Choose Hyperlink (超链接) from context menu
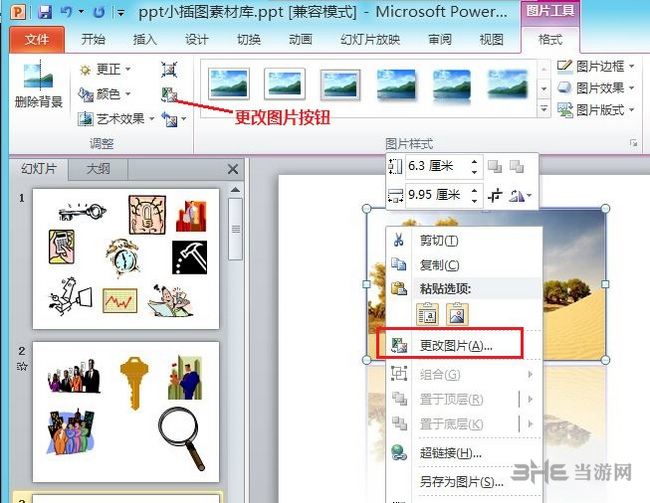650x503 pixels. point(465,452)
